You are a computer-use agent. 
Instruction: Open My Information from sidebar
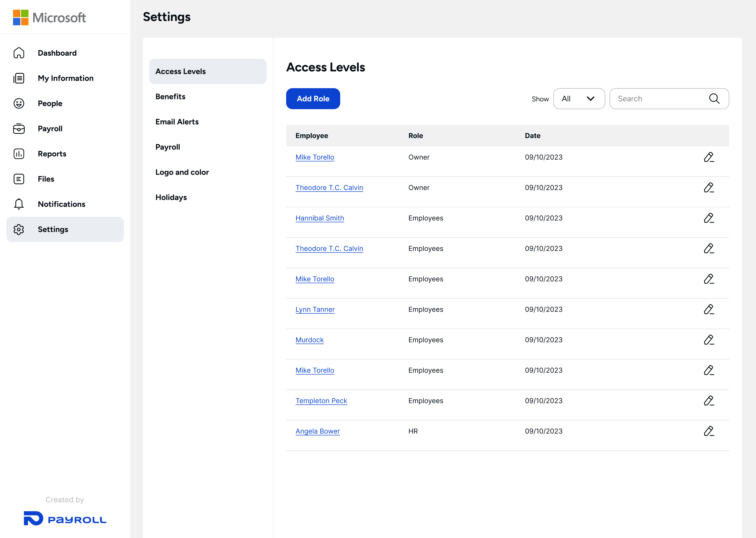66,78
